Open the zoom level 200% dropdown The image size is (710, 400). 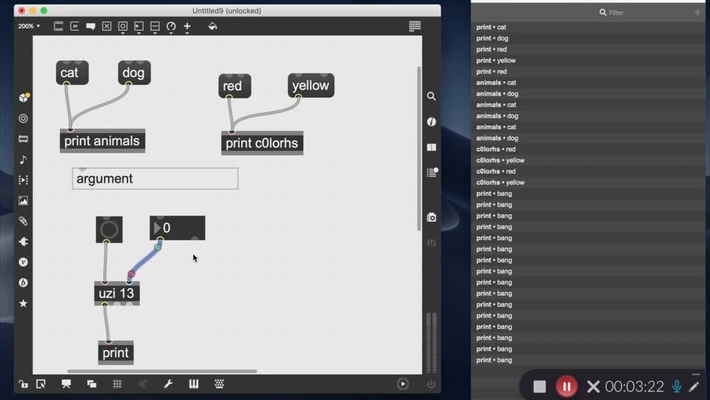point(28,26)
